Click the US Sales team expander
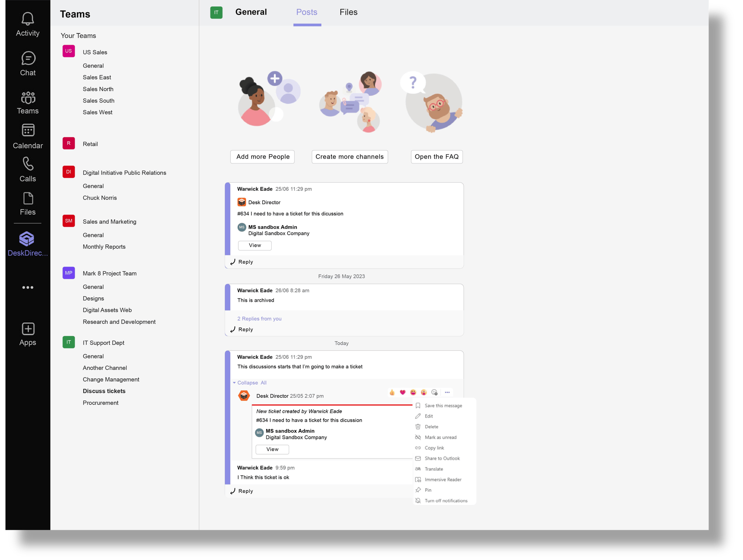 click(x=95, y=52)
